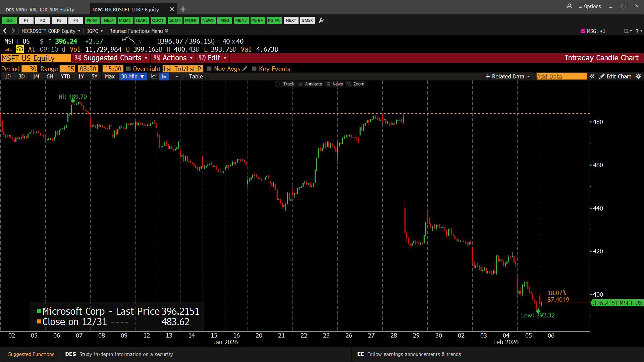Open the chart type arrow dropdown

pos(177,76)
